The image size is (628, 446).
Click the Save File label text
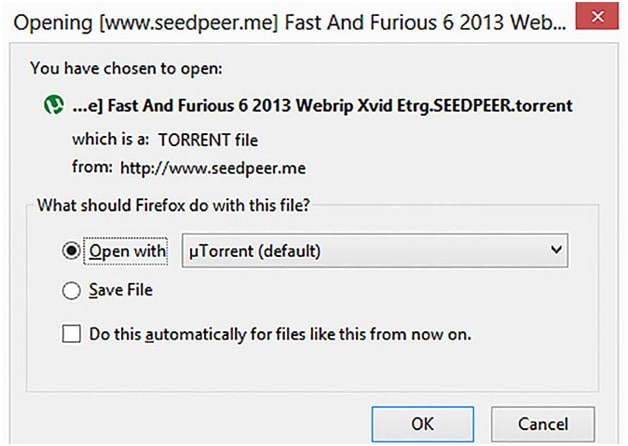point(121,290)
